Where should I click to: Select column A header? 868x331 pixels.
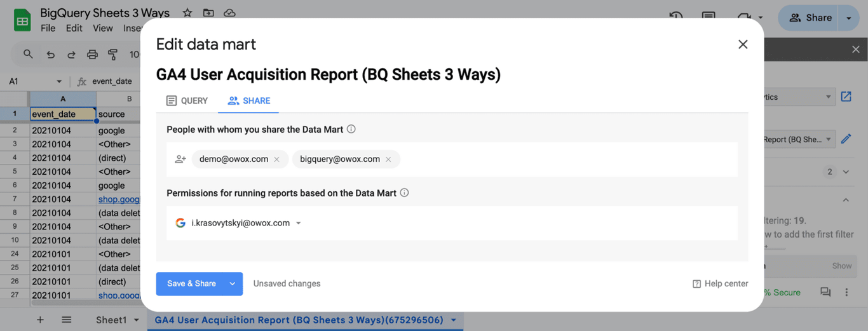point(63,98)
